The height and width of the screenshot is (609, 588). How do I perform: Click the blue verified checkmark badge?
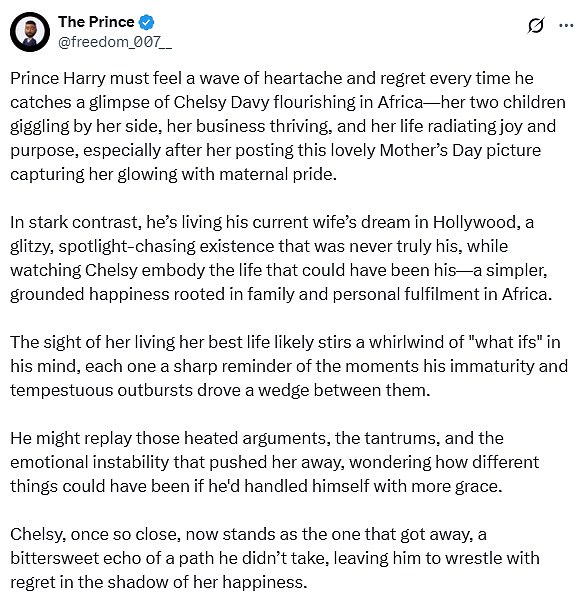click(x=146, y=22)
